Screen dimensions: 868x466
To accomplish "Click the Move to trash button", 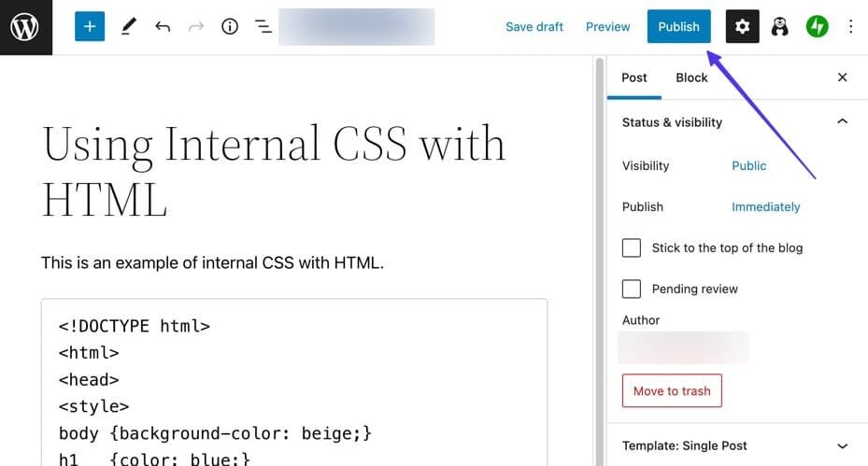I will tap(672, 391).
